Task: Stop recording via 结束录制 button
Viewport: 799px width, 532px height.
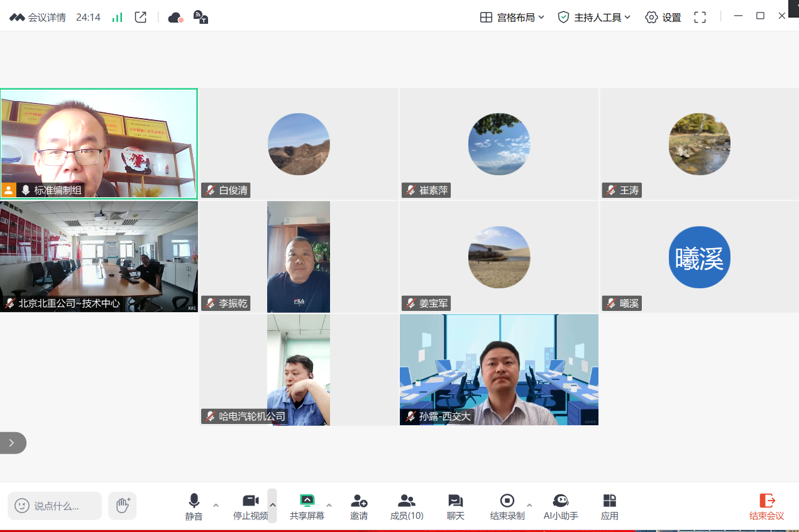Action: click(507, 507)
